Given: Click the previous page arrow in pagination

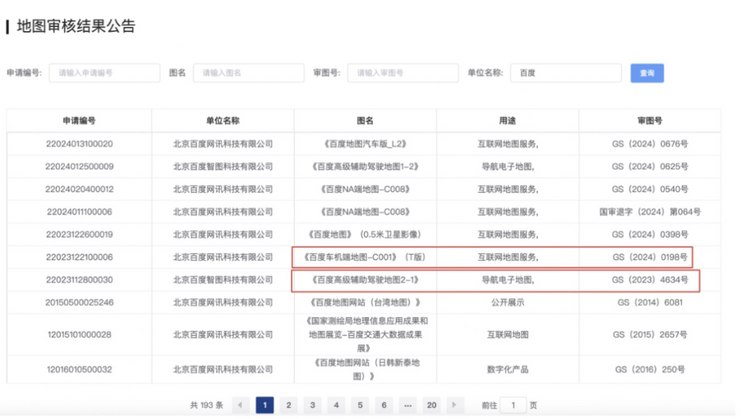Looking at the screenshot, I should pyautogui.click(x=241, y=405).
